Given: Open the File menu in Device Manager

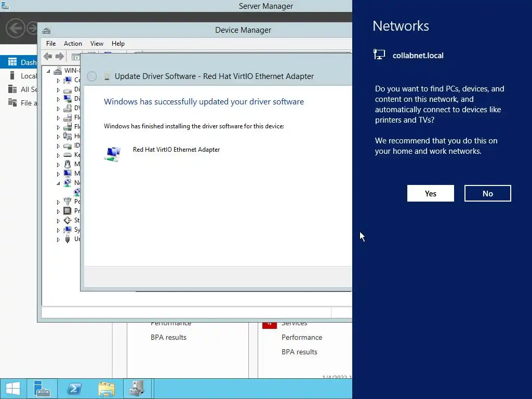Looking at the screenshot, I should tap(51, 44).
